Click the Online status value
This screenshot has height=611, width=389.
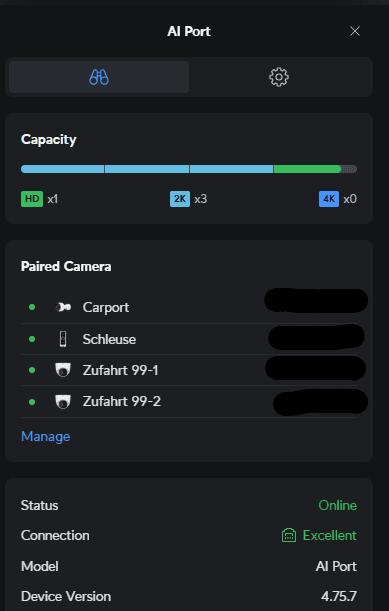(338, 505)
